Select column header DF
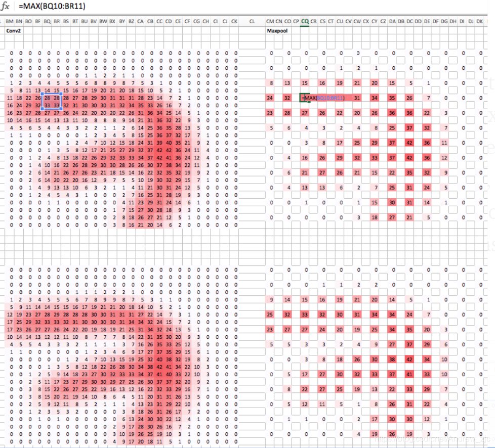Image resolution: width=495 pixels, height=448 pixels. click(x=436, y=21)
